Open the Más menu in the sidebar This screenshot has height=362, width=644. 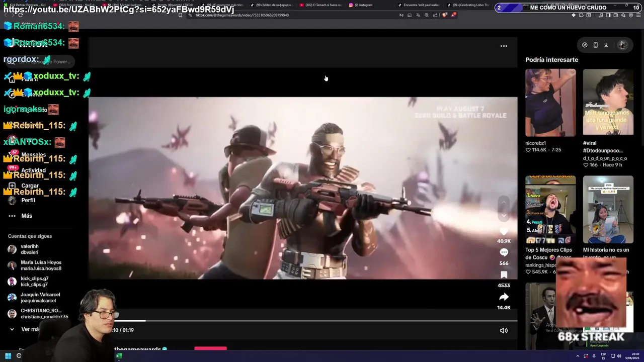click(x=20, y=216)
